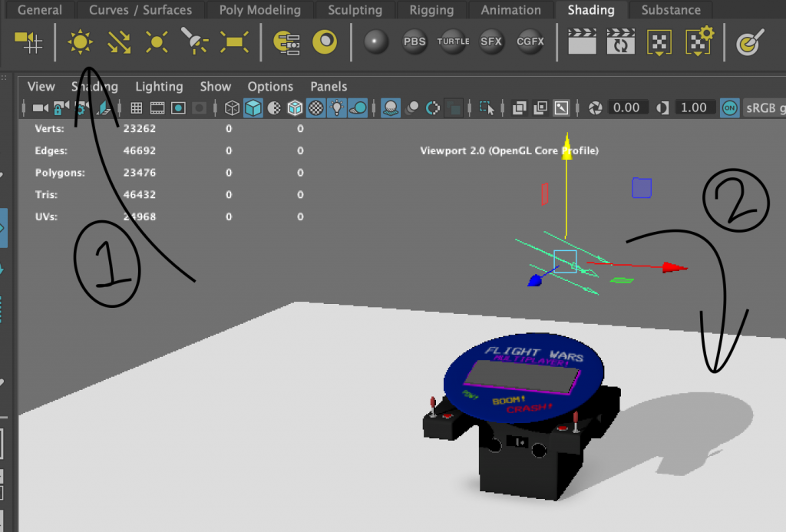Switch to the Rigging shelf tab
Image resolution: width=786 pixels, height=532 pixels.
[x=431, y=10]
